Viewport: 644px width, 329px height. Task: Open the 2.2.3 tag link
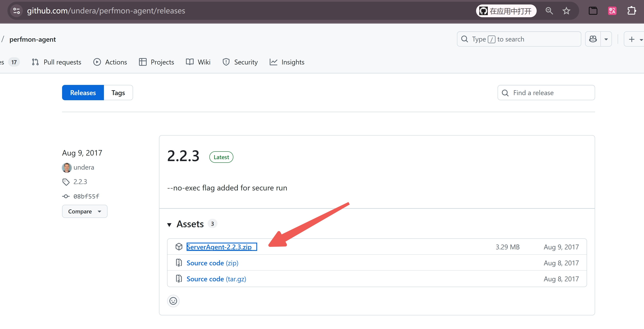point(80,182)
